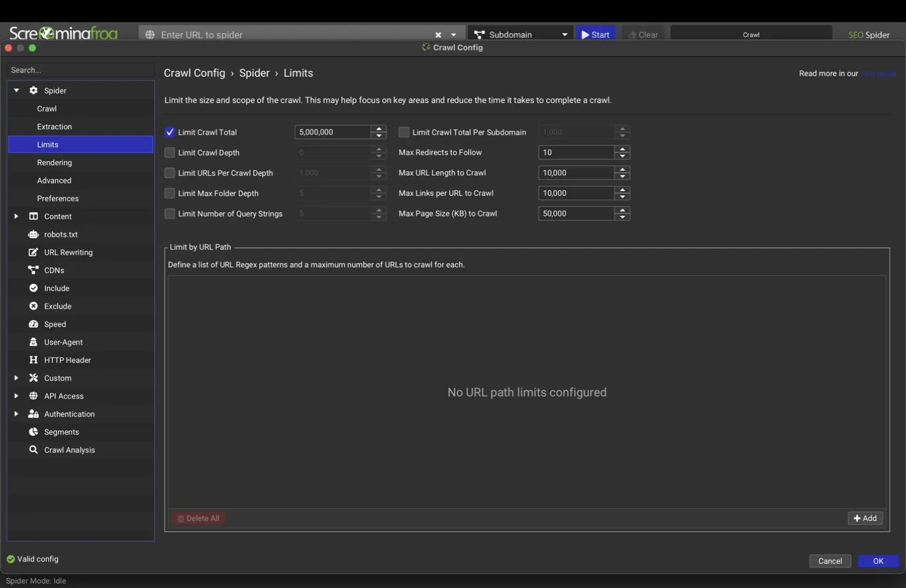Collapse the Spider tree section
Screen dimensions: 906x588
click(17, 90)
